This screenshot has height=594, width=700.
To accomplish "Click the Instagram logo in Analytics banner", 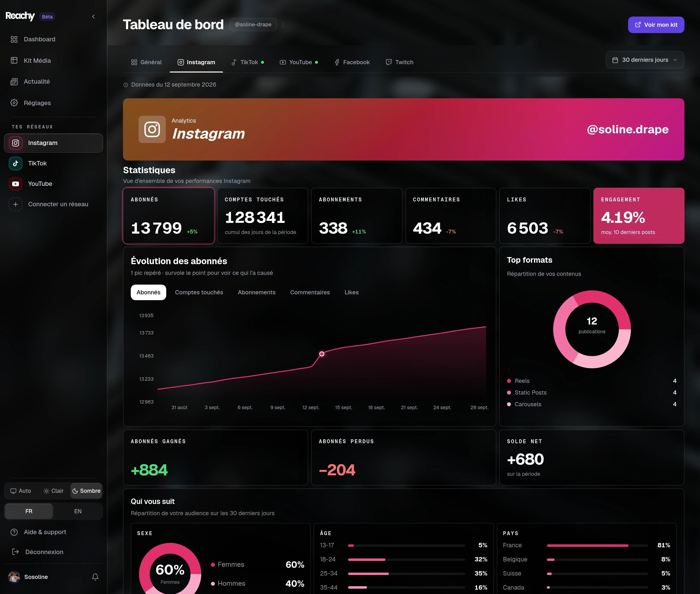I will click(152, 129).
